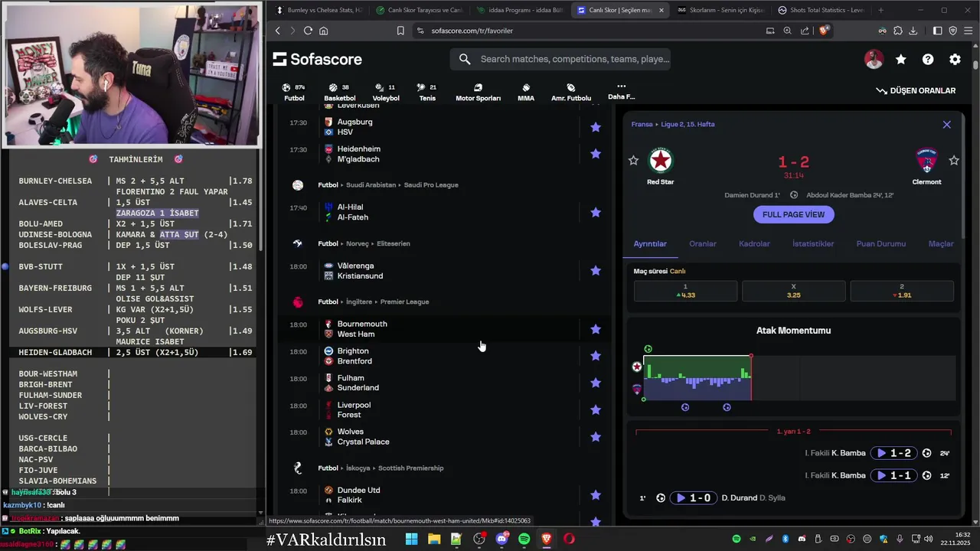Unfavorite the Vålerenga vs Kristiansund match

(x=596, y=271)
